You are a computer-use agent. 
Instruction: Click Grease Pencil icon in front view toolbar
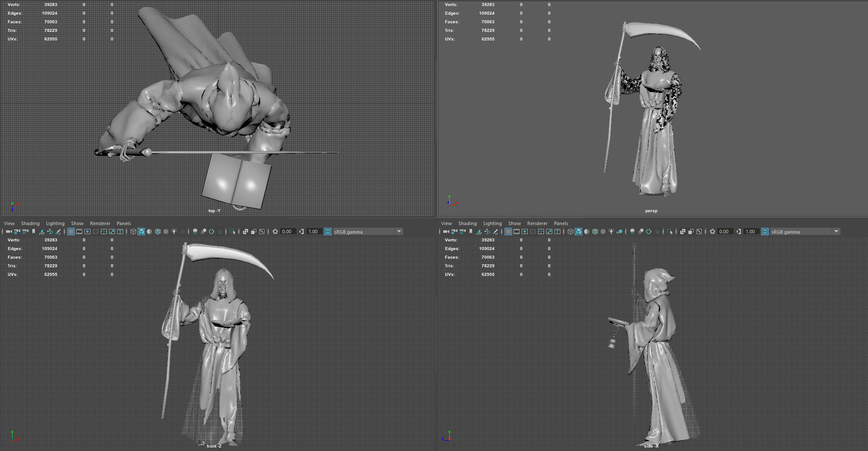[58, 232]
